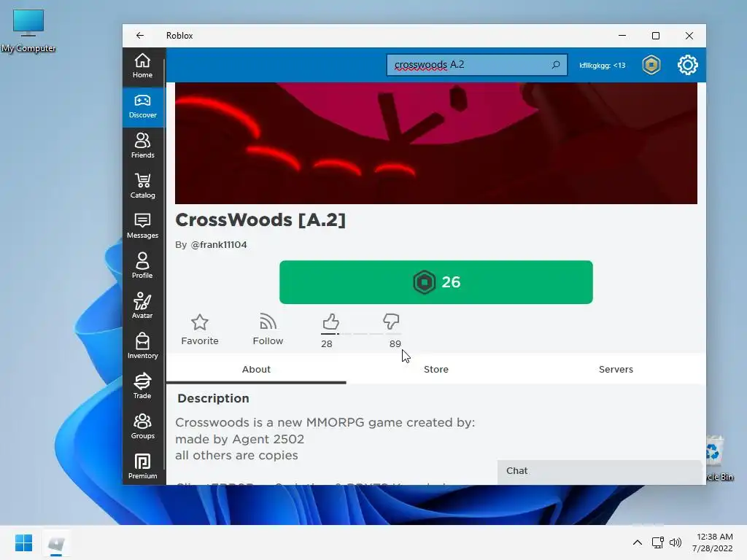747x560 pixels.
Task: Click the CrossWoods [A.2] game title
Action: pos(260,220)
